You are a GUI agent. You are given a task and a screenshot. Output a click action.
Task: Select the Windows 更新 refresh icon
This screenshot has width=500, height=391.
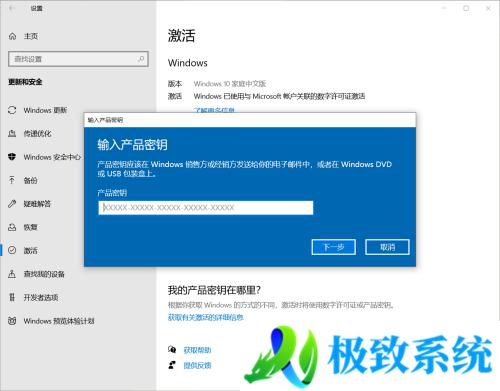tap(12, 110)
